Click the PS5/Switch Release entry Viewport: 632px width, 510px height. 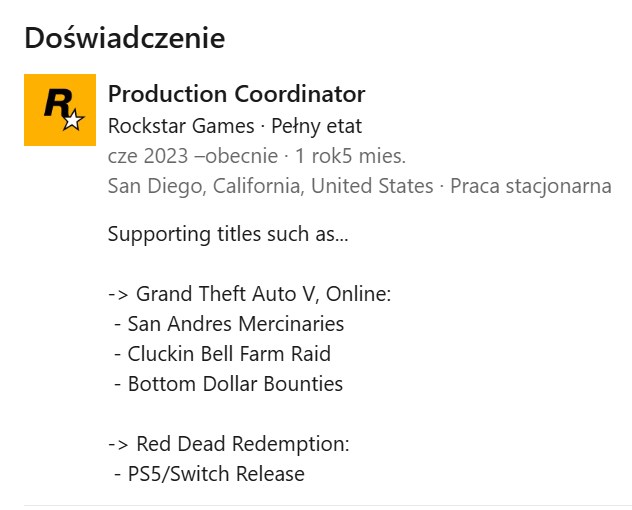[215, 473]
